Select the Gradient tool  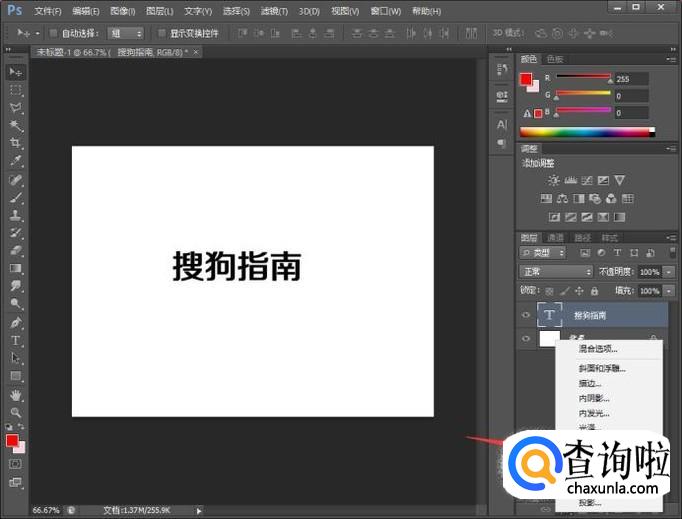(x=16, y=268)
